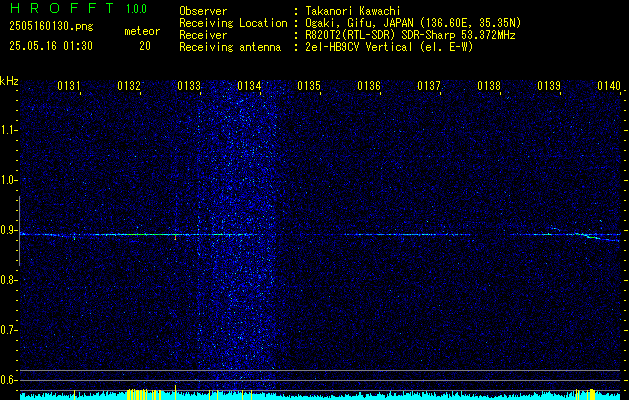Click time marker 0137
Image resolution: width=629 pixels, height=400 pixels.
pos(429,85)
